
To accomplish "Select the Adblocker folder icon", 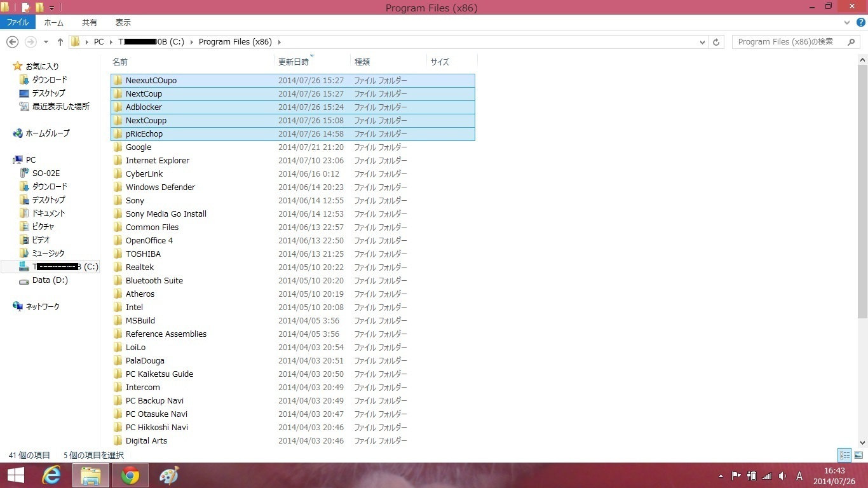I will click(118, 107).
